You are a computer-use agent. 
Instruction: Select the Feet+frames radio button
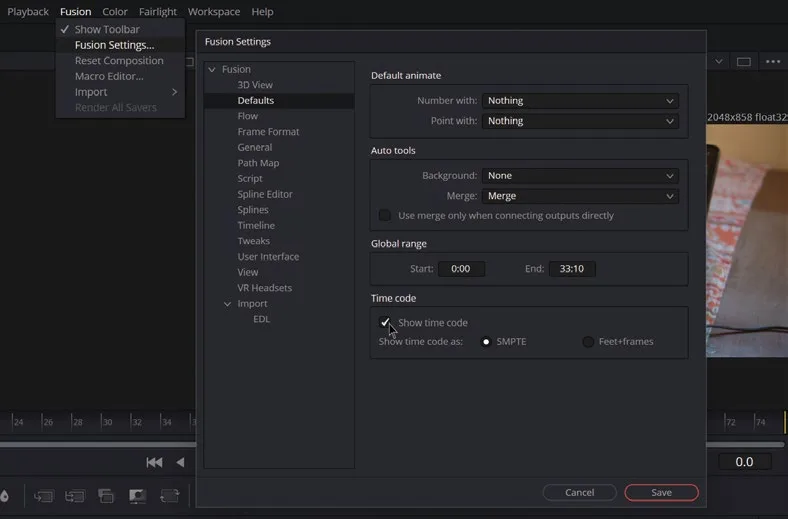pyautogui.click(x=588, y=342)
